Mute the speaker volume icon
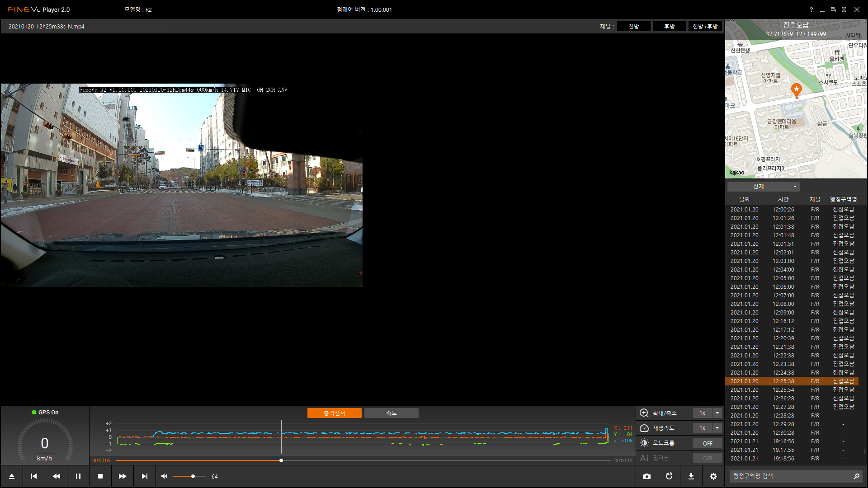868x488 pixels. click(164, 476)
